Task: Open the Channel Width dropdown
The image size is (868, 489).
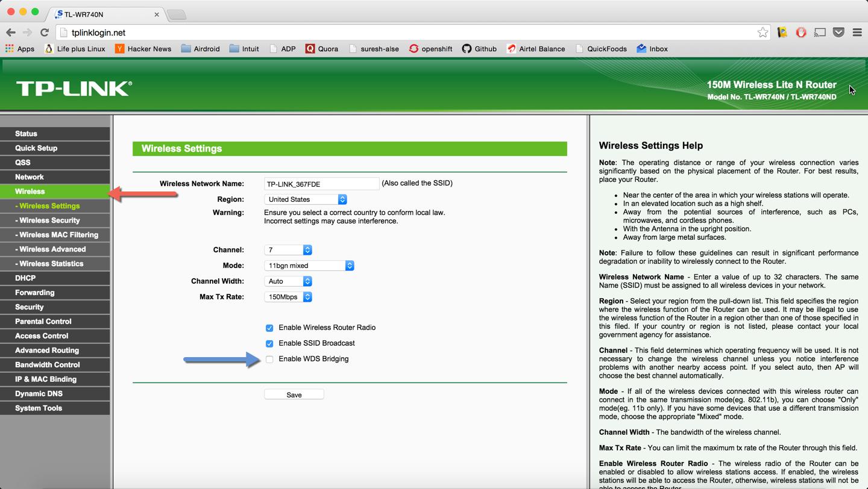Action: pos(288,281)
